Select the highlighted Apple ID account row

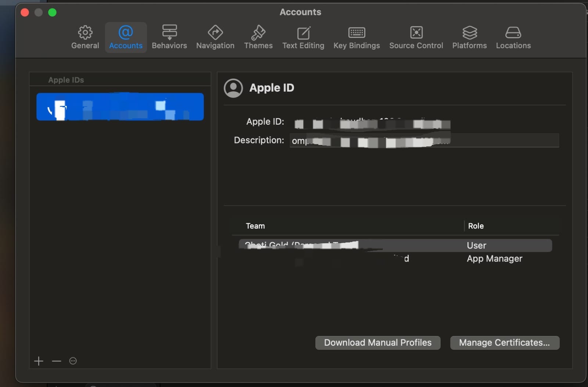120,107
